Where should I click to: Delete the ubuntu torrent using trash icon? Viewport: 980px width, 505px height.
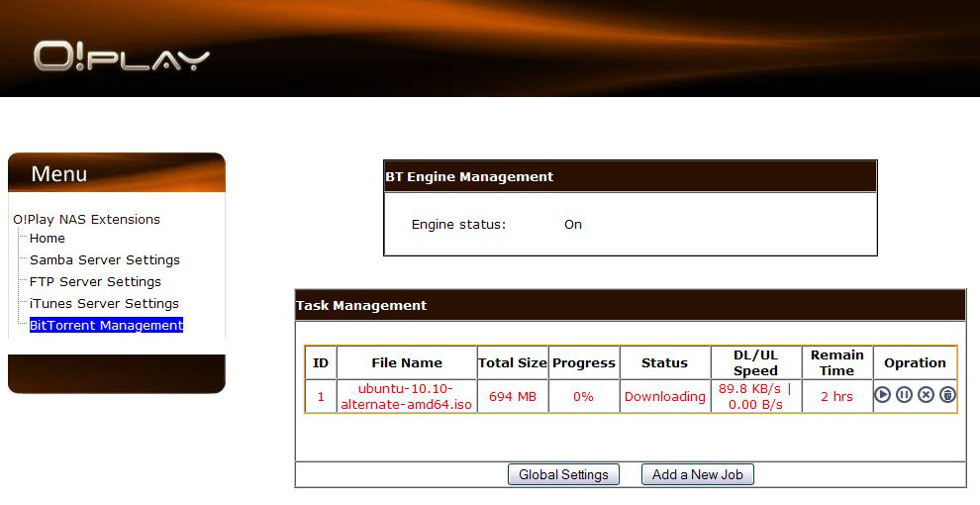coord(947,394)
